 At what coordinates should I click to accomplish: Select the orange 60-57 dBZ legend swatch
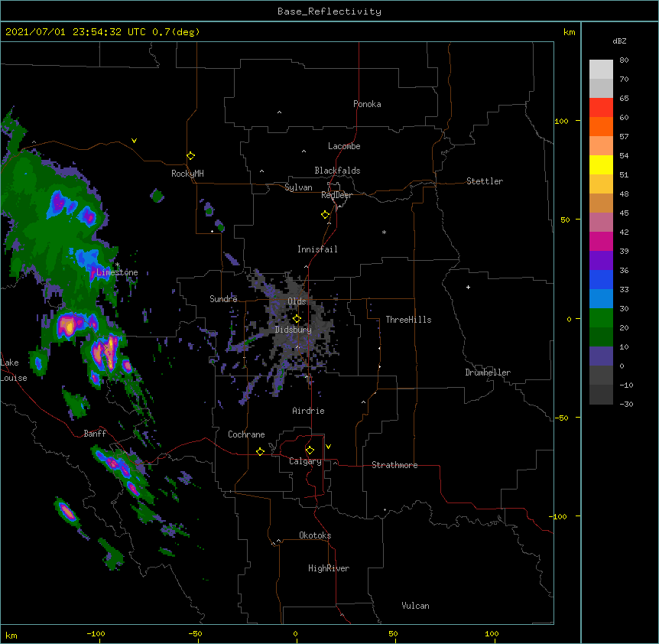pos(601,126)
